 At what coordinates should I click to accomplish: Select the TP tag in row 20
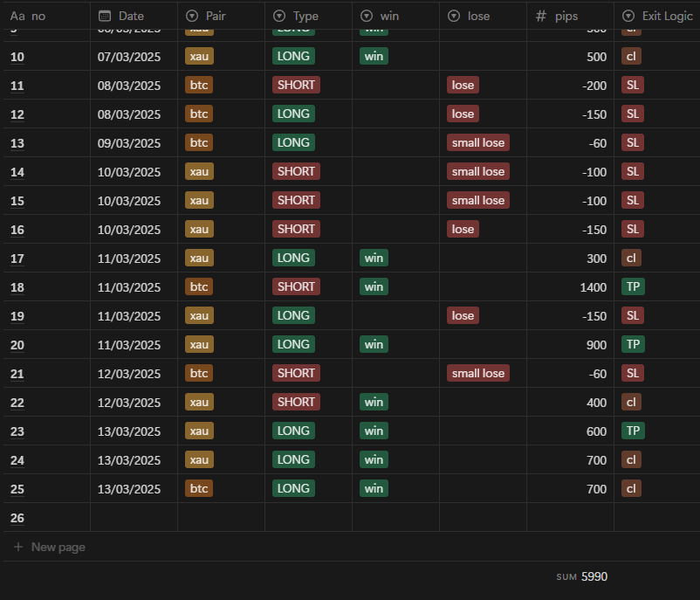633,344
